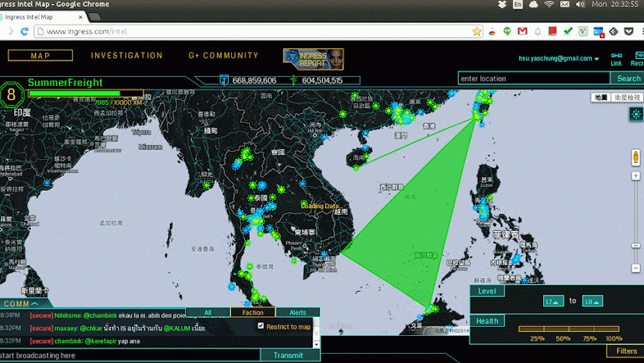Open the Gmail extension icon

pyautogui.click(x=522, y=32)
